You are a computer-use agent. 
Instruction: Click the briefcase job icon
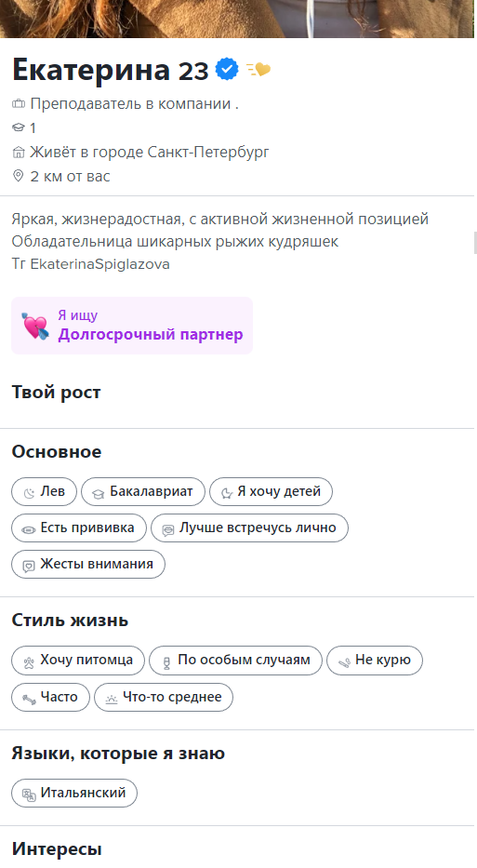pos(19,104)
